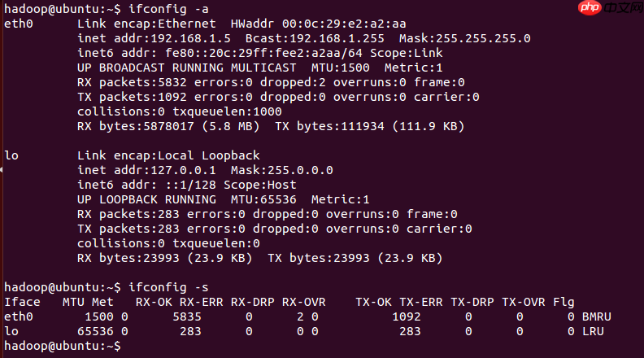The image size is (644, 358).
Task: Click dropped:2 in eth0 RX line
Action: pyautogui.click(x=293, y=83)
